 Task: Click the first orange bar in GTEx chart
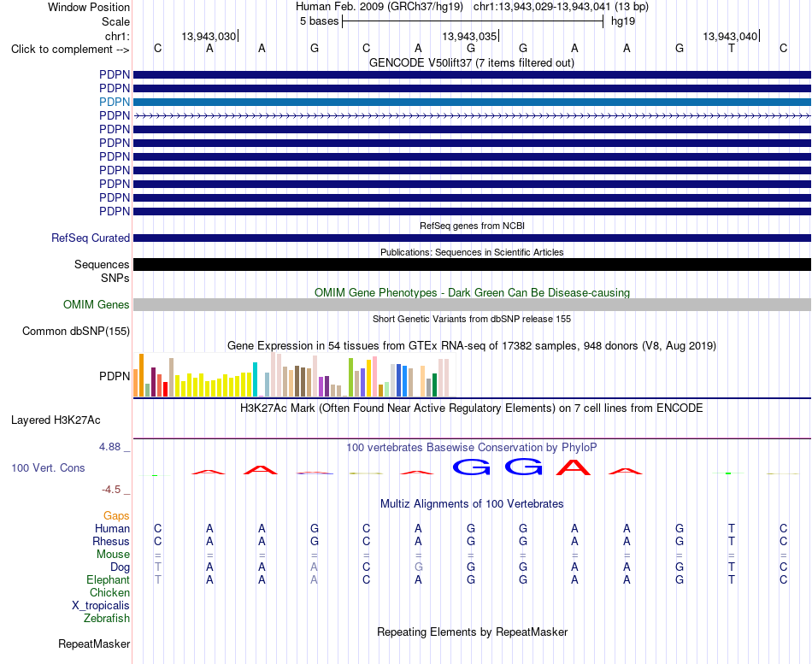pyautogui.click(x=136, y=383)
